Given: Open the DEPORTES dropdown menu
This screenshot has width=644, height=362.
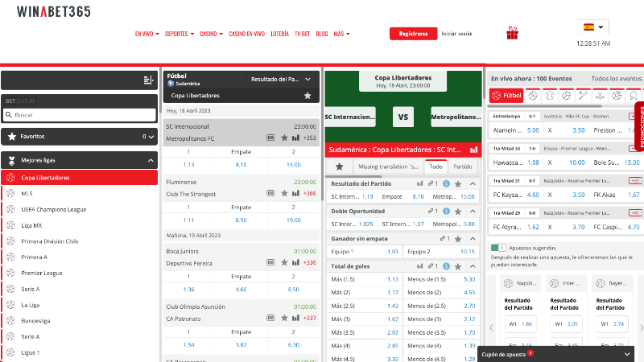Looking at the screenshot, I should point(180,34).
